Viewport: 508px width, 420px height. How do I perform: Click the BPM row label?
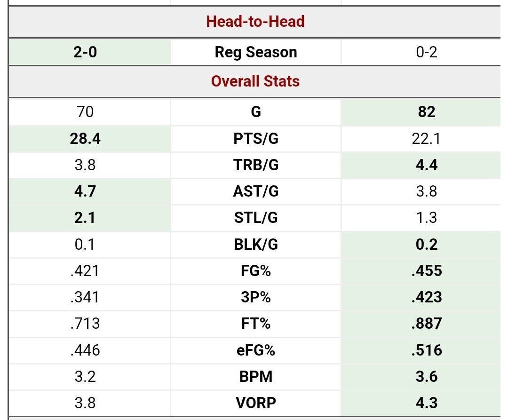[255, 377]
